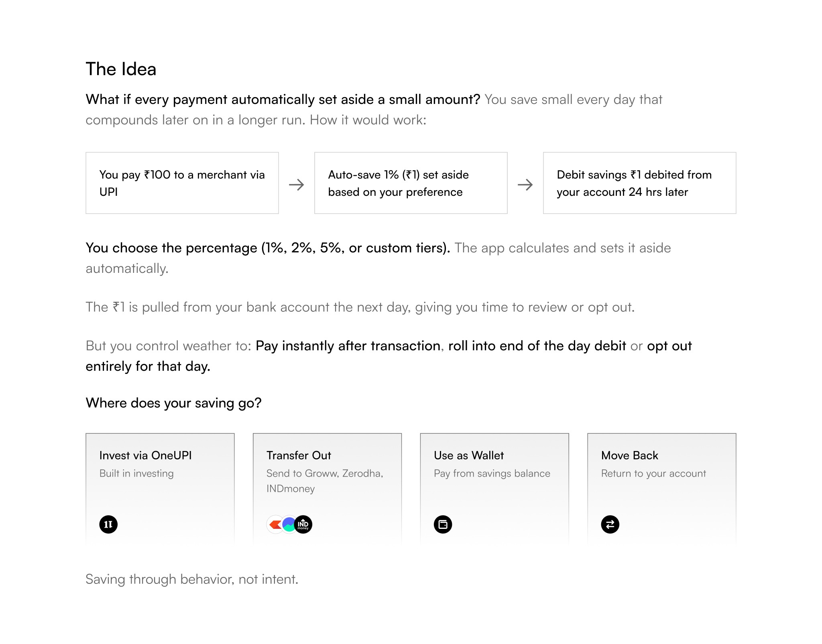Click the 'Auto-save 1% (₹1) set aside' step
Viewport: 822px width, 644px height.
[411, 183]
